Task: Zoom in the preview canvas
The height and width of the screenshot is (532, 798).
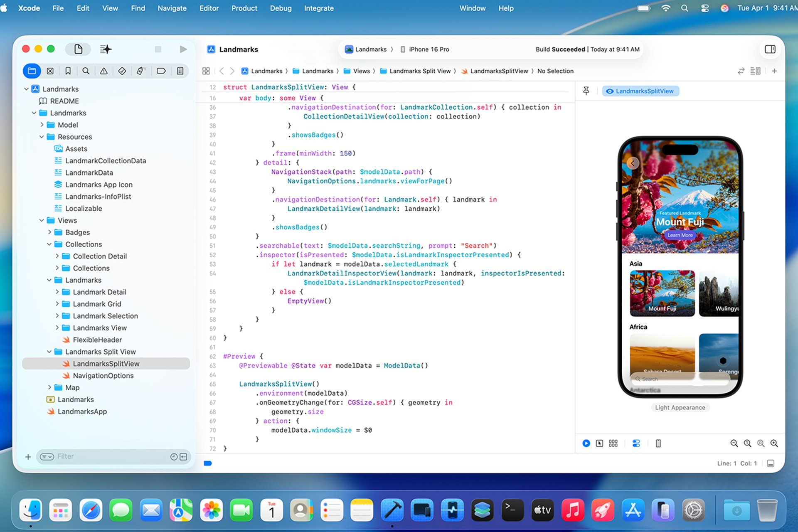Action: coord(774,443)
